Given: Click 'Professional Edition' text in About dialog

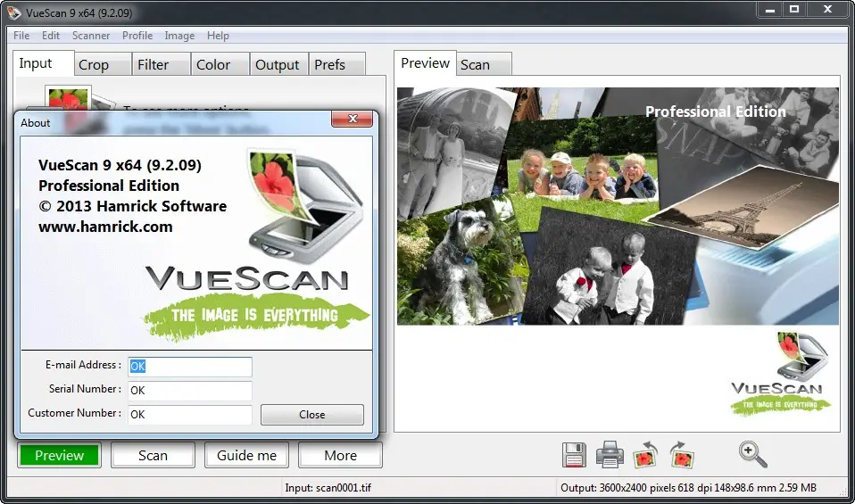Looking at the screenshot, I should [x=109, y=186].
